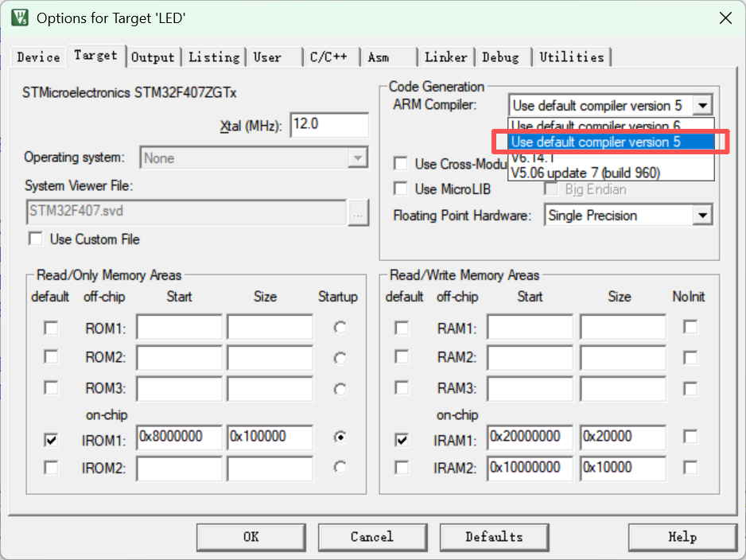The image size is (746, 560).
Task: Edit the IRAM2 Size 0x10000 field
Action: point(623,469)
